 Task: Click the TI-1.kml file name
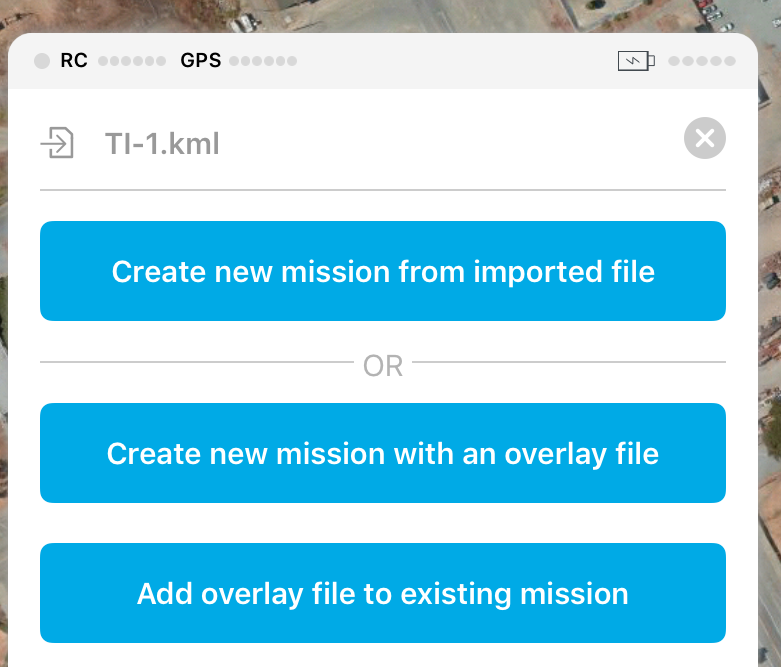[162, 144]
